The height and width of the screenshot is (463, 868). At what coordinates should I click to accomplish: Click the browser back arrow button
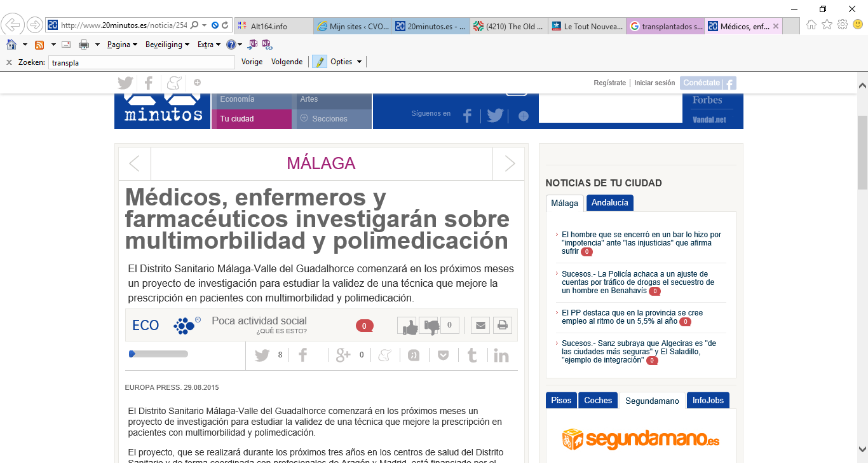(12, 25)
